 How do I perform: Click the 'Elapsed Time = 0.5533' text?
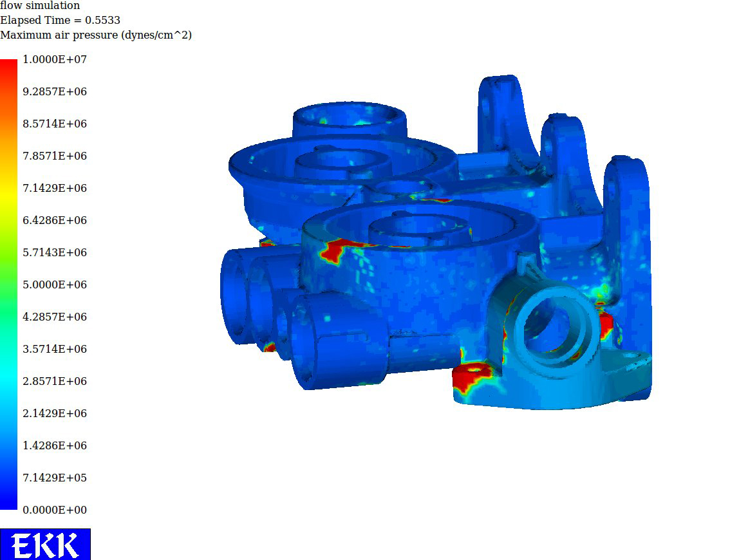click(x=60, y=20)
